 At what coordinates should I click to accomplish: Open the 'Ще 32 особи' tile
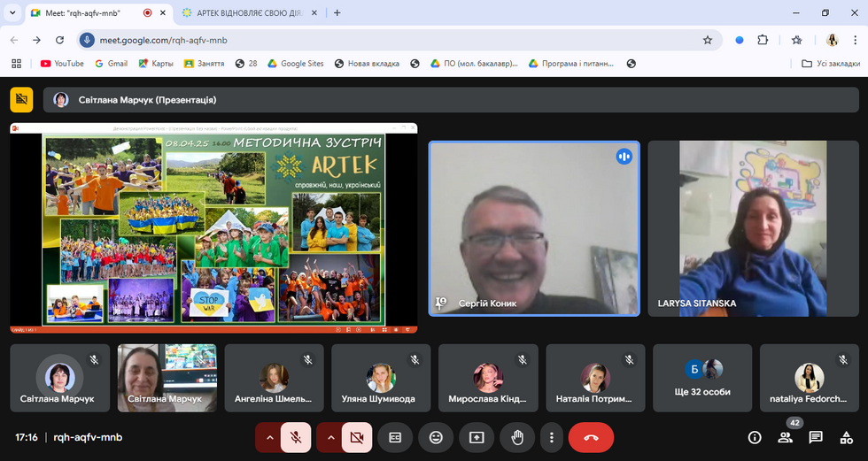702,378
